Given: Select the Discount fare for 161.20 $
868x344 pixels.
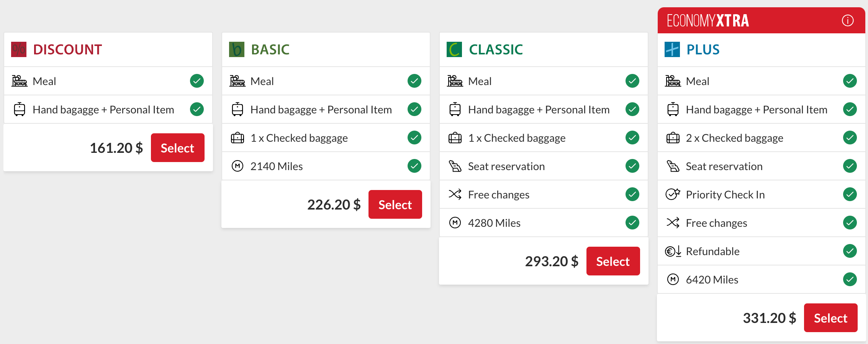Looking at the screenshot, I should tap(177, 148).
